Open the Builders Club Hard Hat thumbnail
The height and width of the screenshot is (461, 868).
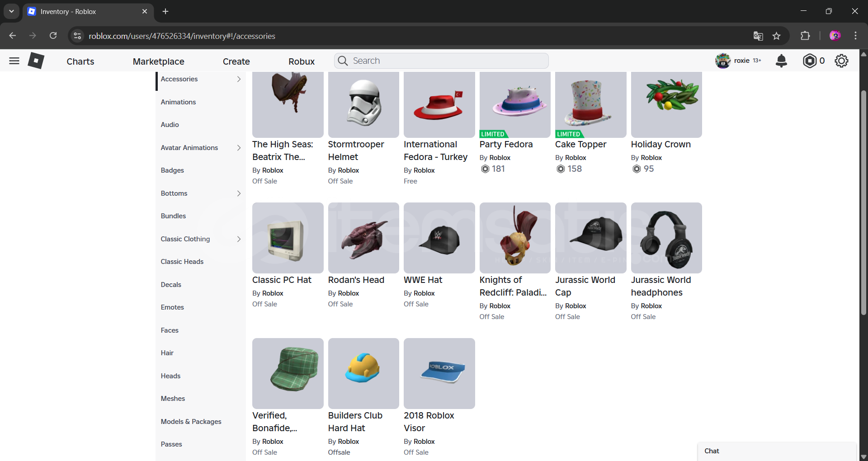pyautogui.click(x=363, y=373)
